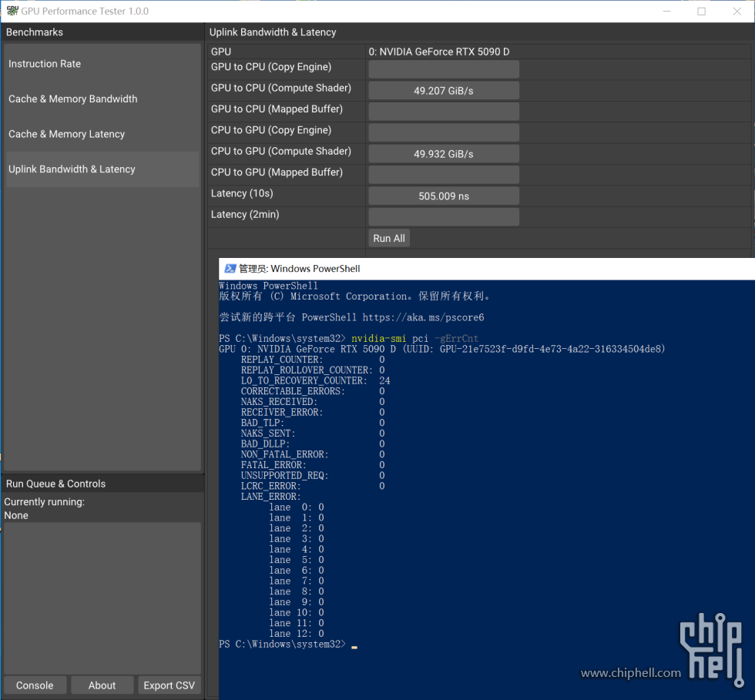The height and width of the screenshot is (700, 755).
Task: Click 'LCRC_ERROR:' line in PowerShell
Action: (x=313, y=486)
